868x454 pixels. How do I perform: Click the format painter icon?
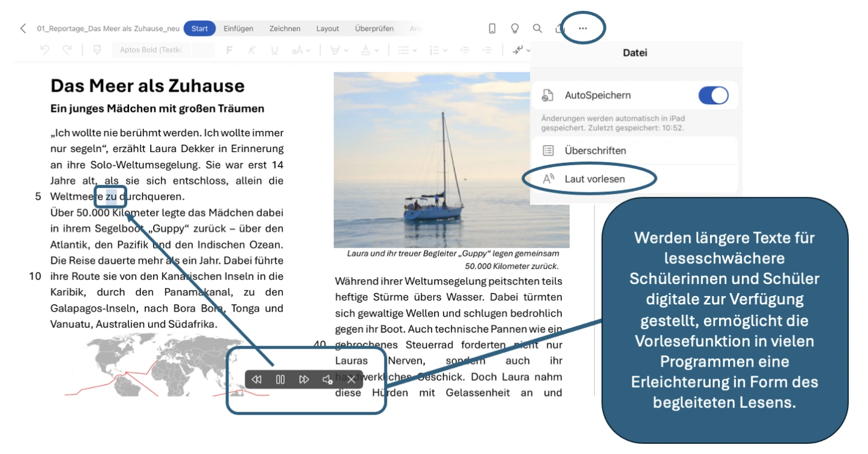tap(97, 50)
